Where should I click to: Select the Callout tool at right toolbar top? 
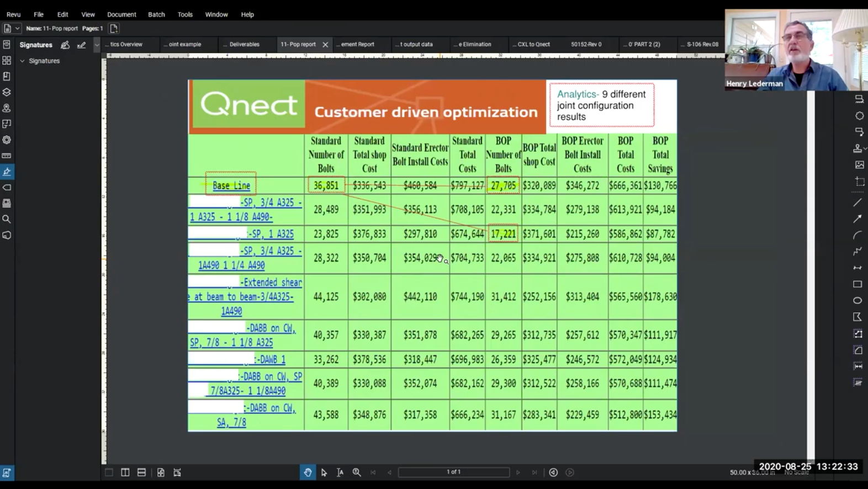(859, 99)
